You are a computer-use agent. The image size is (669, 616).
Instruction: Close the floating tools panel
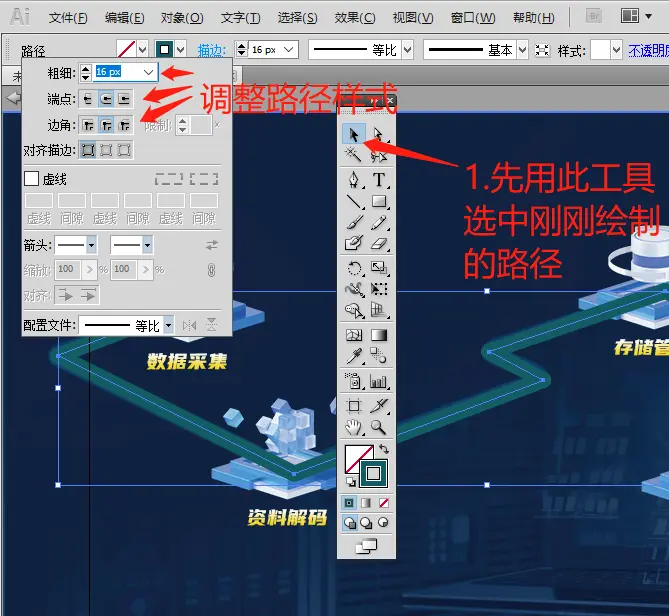pos(390,101)
